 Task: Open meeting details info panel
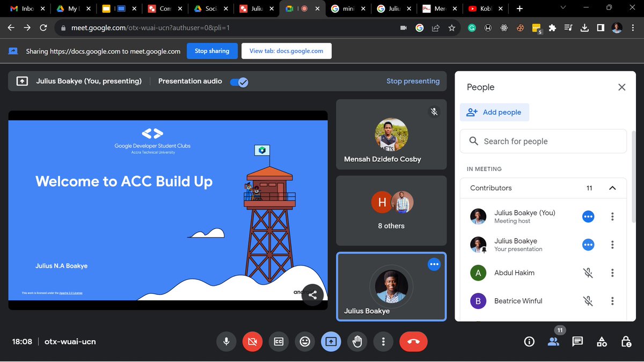529,341
